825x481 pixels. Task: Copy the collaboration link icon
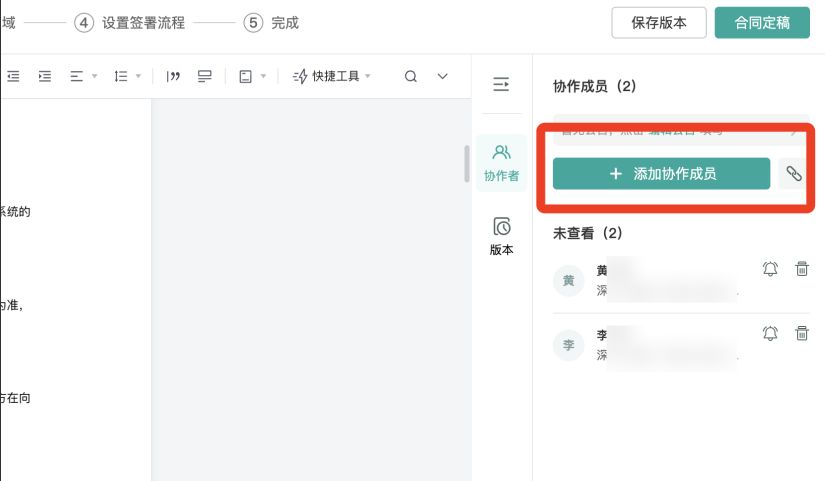click(x=793, y=174)
